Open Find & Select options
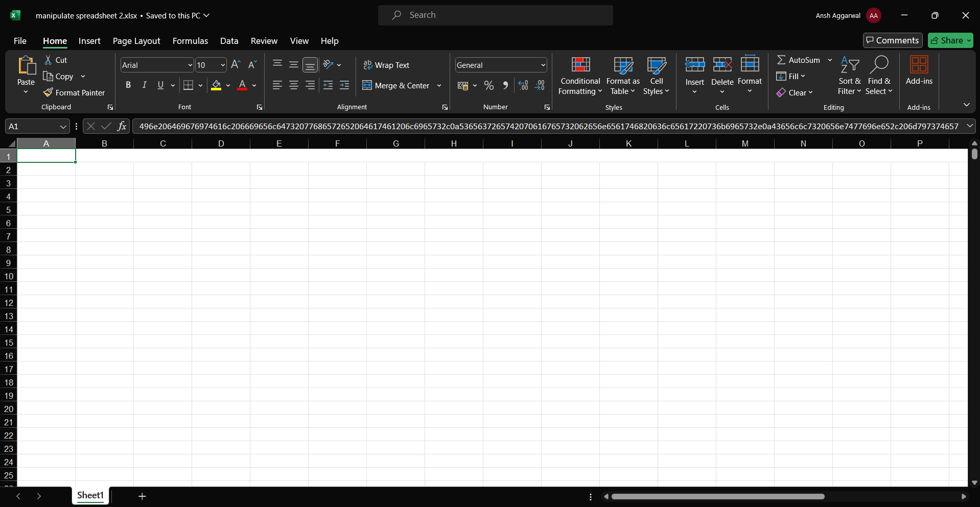 click(x=879, y=76)
